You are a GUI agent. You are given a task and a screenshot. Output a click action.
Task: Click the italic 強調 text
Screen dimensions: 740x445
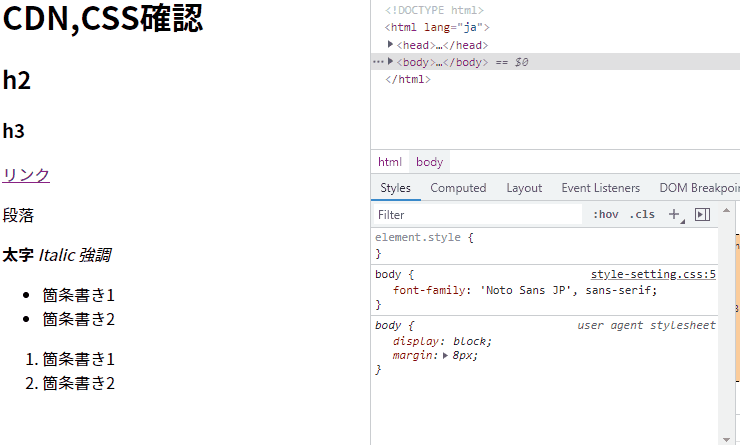click(x=95, y=255)
